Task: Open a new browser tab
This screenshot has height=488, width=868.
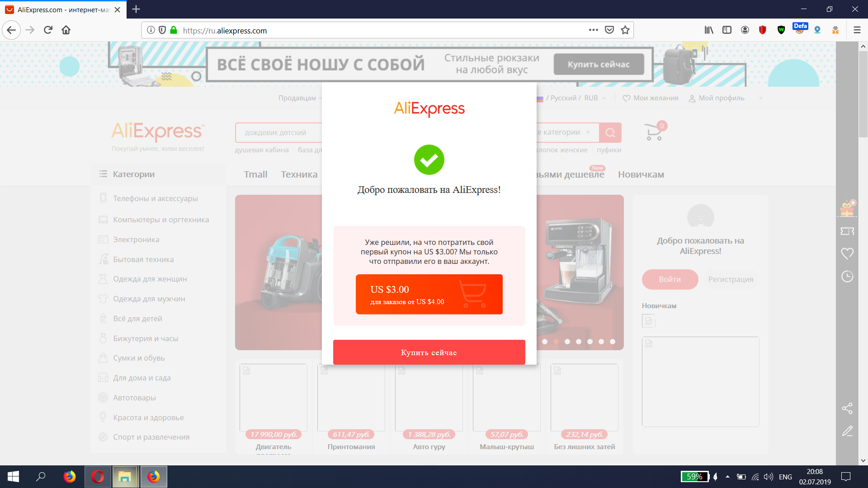Action: coord(136,9)
